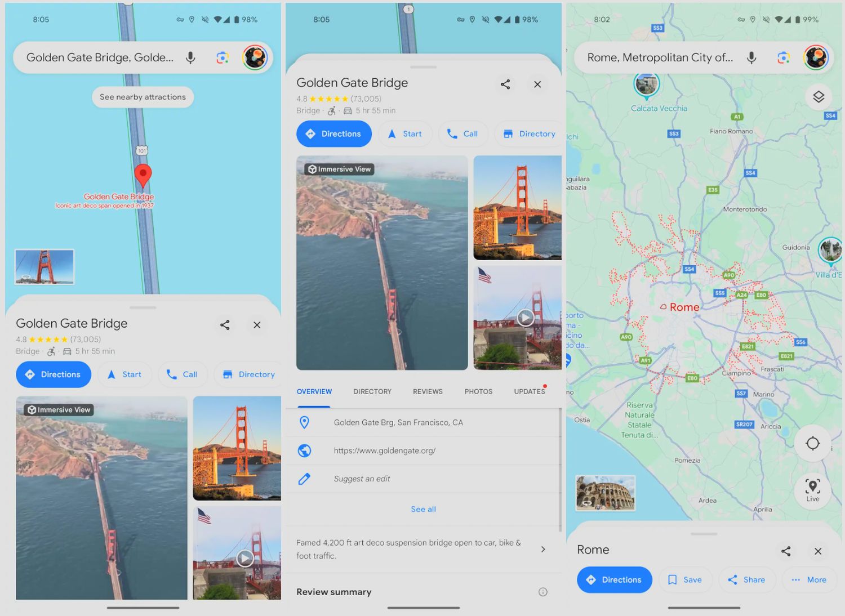Tap the red Golden Gate Bridge map pin
845x616 pixels.
[143, 175]
